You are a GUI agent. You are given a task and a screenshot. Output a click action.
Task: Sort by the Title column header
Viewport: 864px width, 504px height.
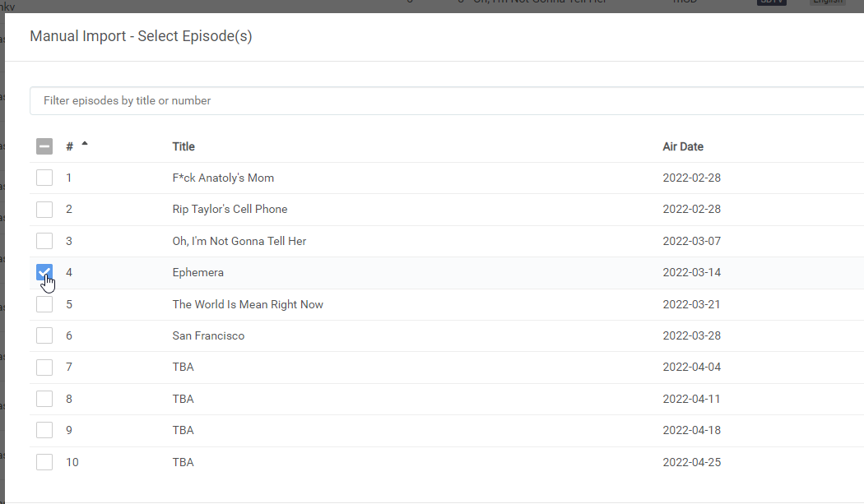pos(183,146)
